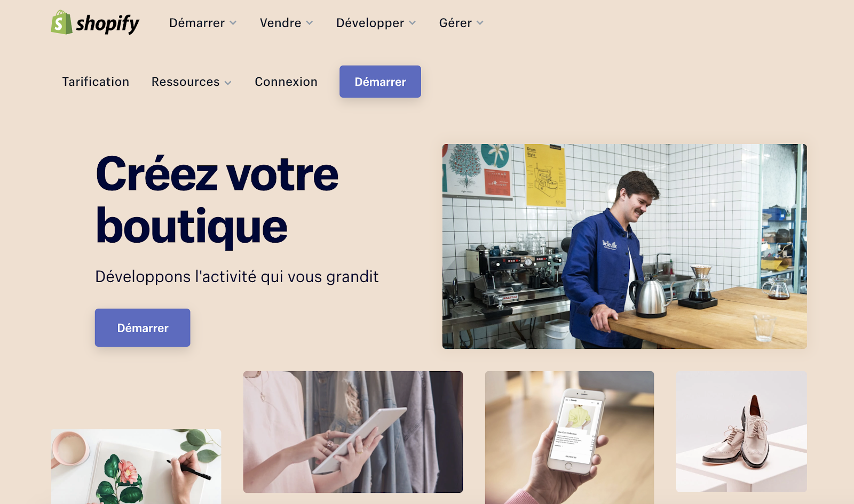
Task: Select the Ressources menu item
Action: point(186,82)
